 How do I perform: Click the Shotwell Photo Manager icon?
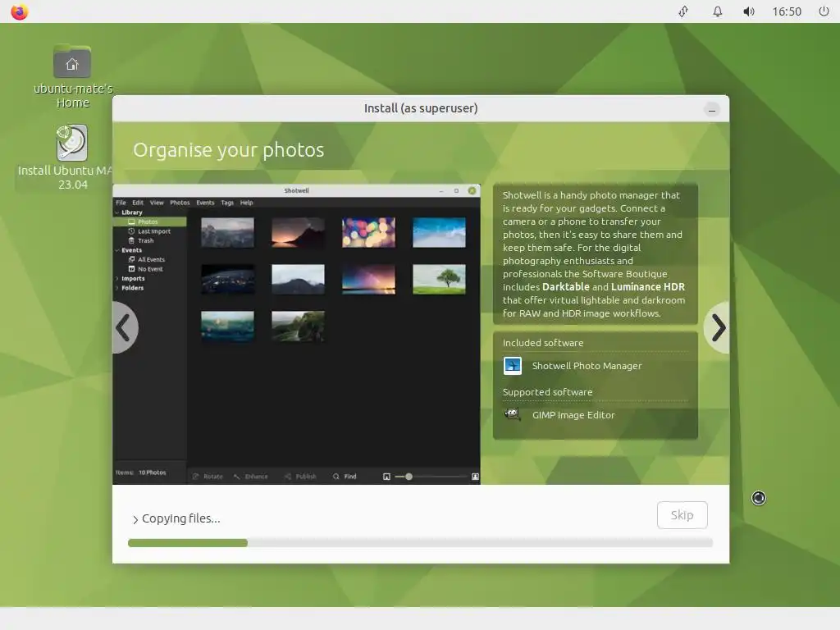pyautogui.click(x=512, y=366)
